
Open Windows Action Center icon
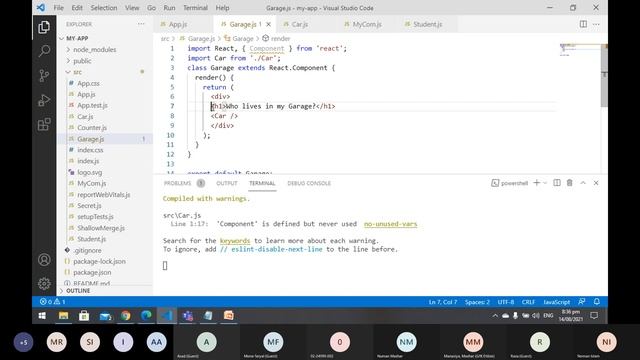point(594,316)
